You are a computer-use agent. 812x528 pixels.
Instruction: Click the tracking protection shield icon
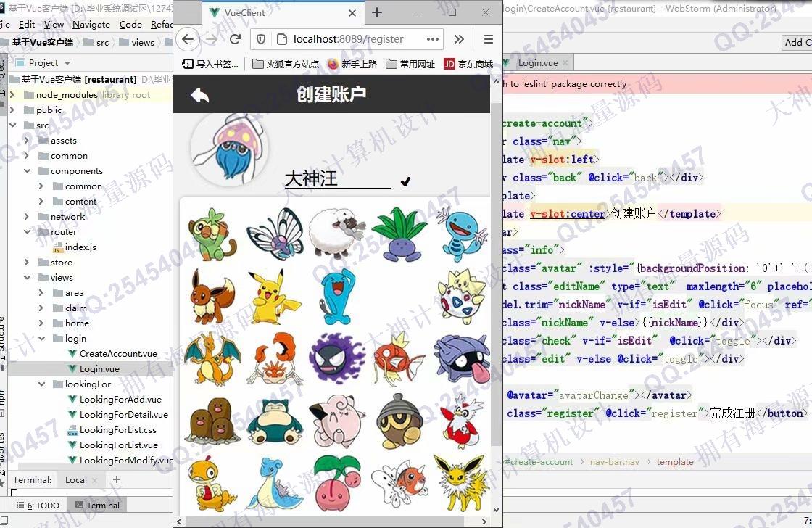coord(262,39)
